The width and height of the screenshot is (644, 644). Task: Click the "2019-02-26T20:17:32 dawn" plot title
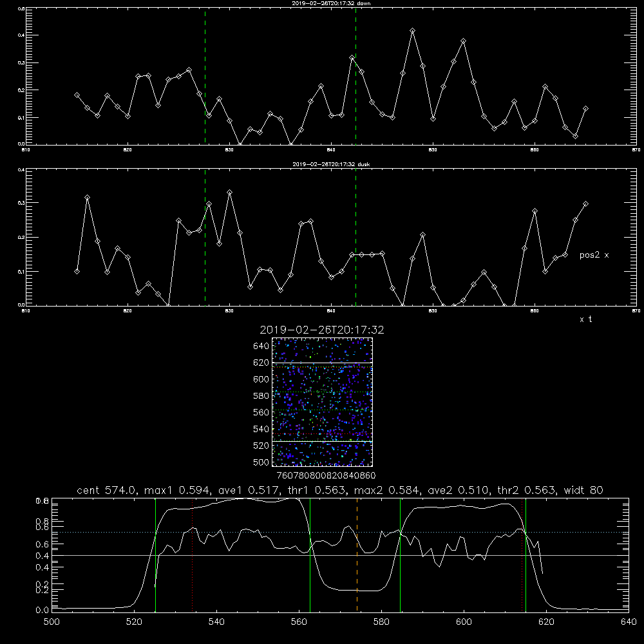point(331,3)
